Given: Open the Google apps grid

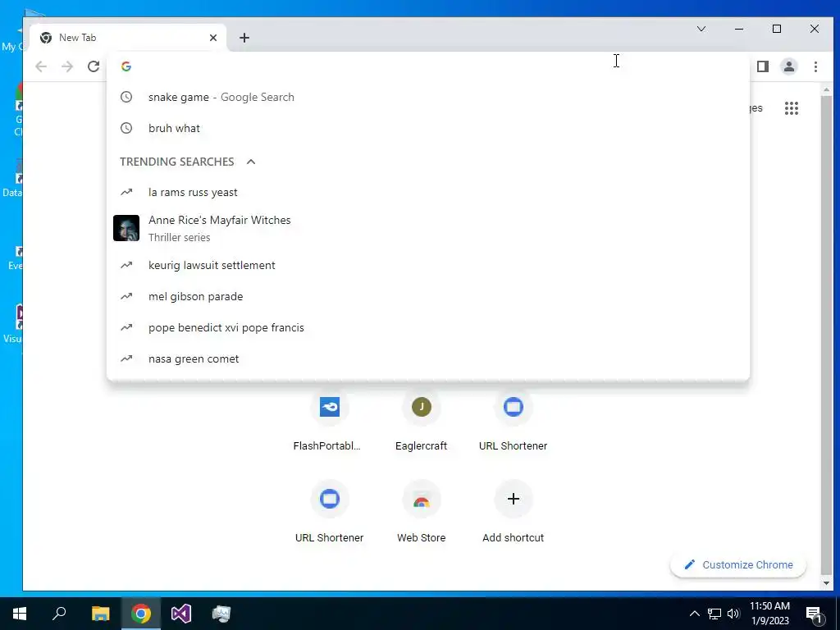Looking at the screenshot, I should pyautogui.click(x=792, y=108).
